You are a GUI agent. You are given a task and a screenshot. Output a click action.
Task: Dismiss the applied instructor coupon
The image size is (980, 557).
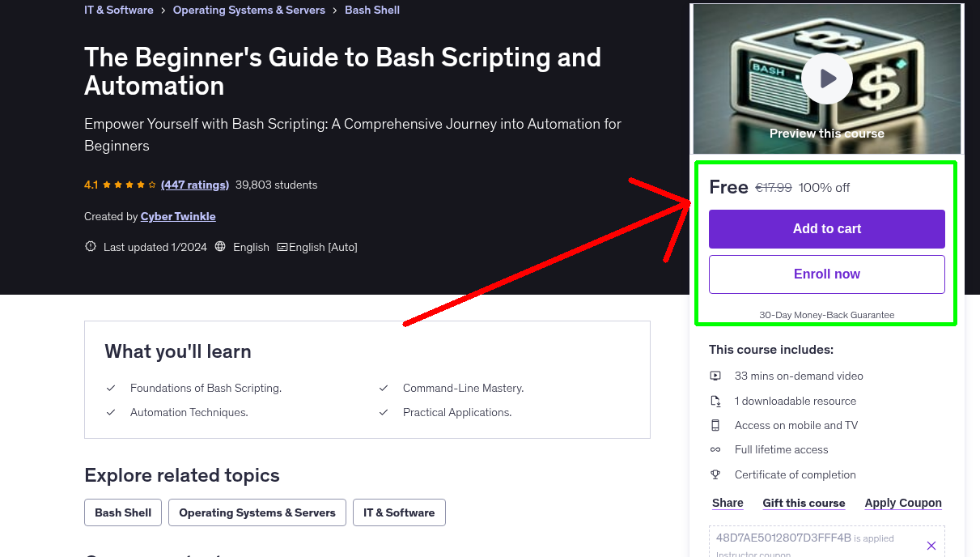click(931, 545)
